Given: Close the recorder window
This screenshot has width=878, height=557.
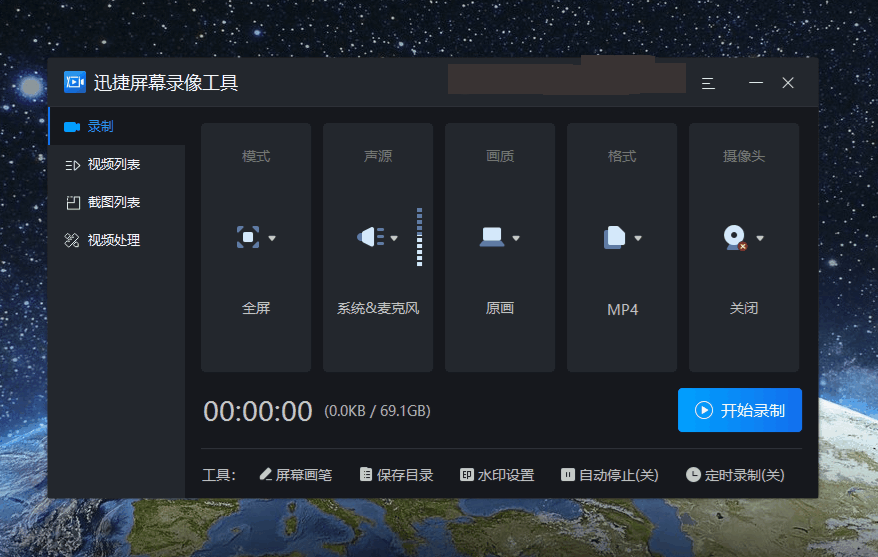Looking at the screenshot, I should coord(788,83).
